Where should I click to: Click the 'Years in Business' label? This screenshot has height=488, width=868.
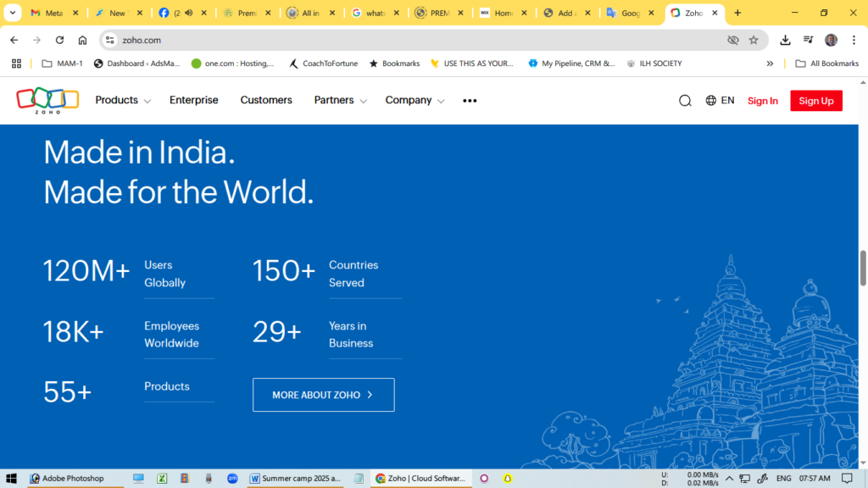(x=351, y=335)
